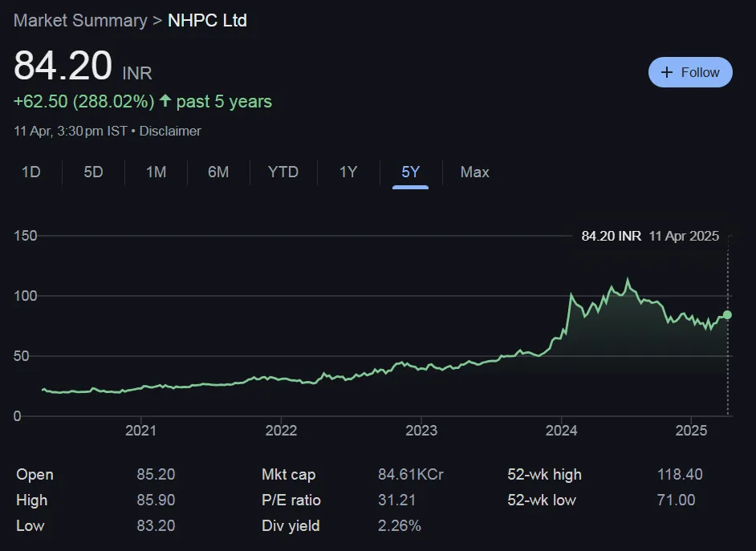Click the 11 Apr, 3:30 pm IST timestamp
Screen dimensions: 756x551
71,131
